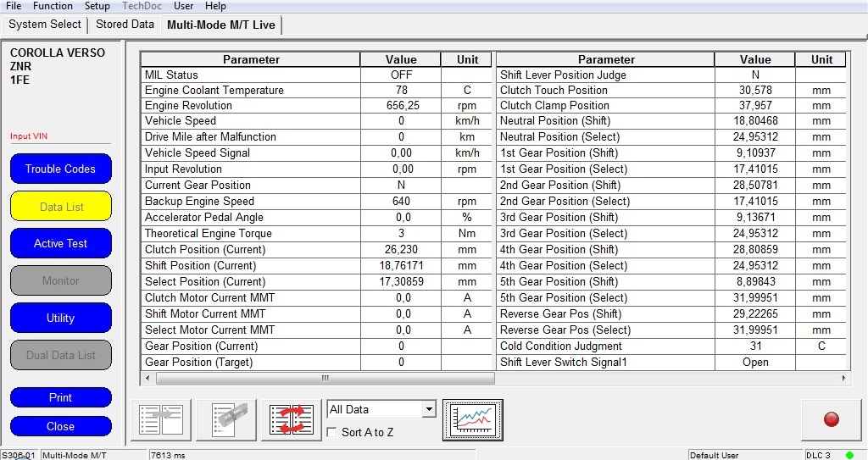Click the right scroll arrow of the horizontal scrollbar

coord(843,379)
